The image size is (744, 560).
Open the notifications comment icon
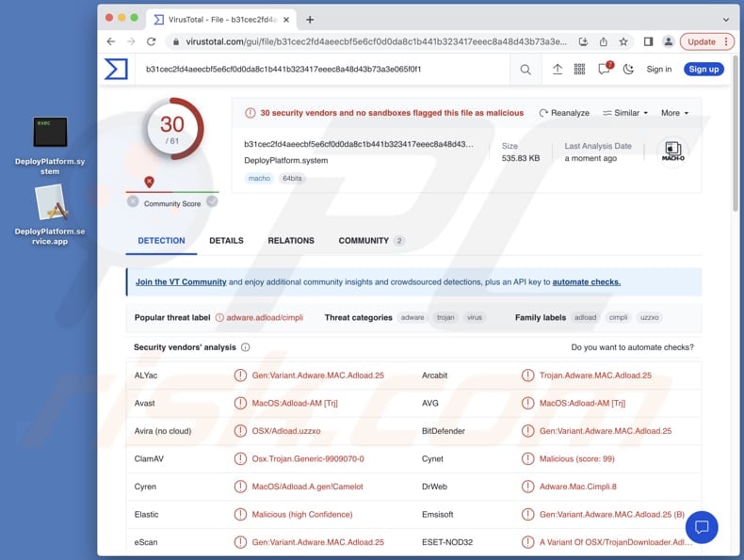(605, 70)
